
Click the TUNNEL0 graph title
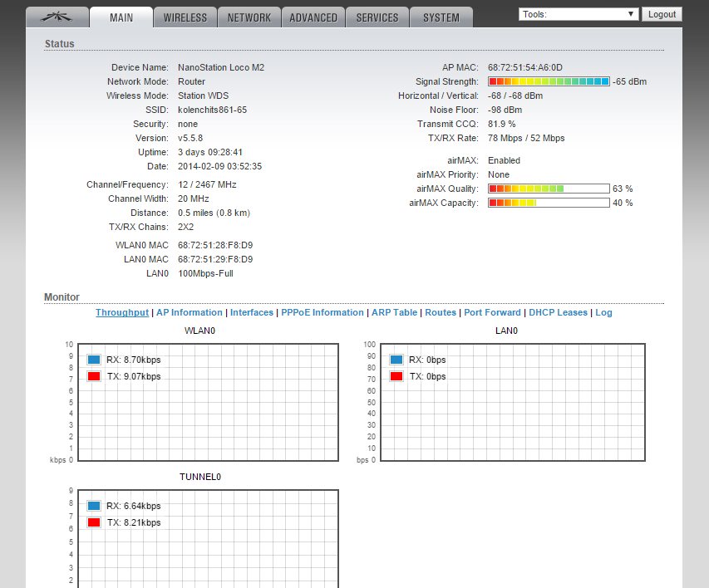(x=200, y=477)
